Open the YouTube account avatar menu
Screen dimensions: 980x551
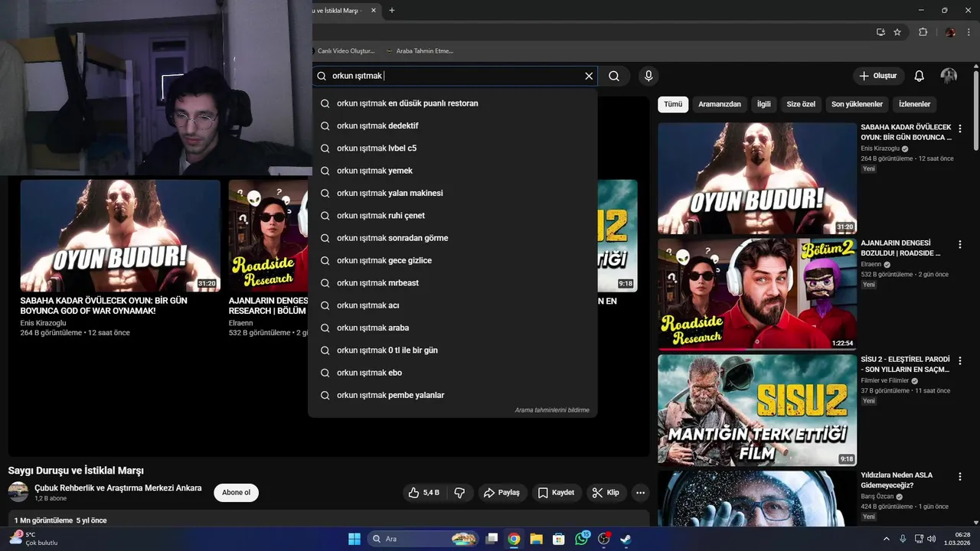click(x=949, y=76)
